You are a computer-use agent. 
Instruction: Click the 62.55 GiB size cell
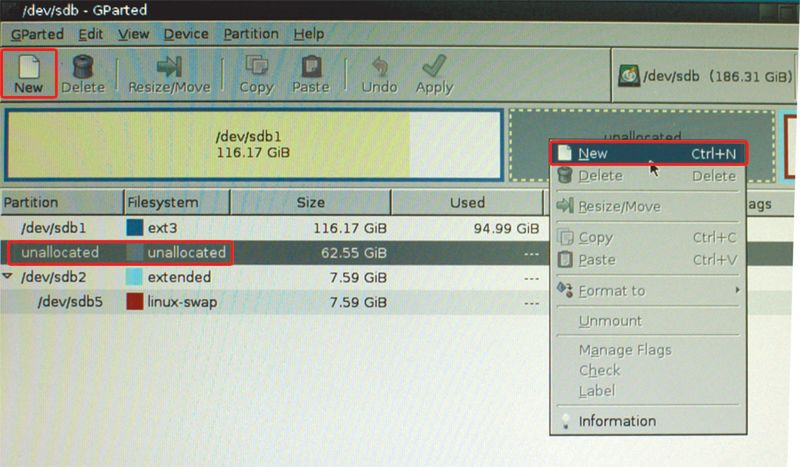[354, 253]
